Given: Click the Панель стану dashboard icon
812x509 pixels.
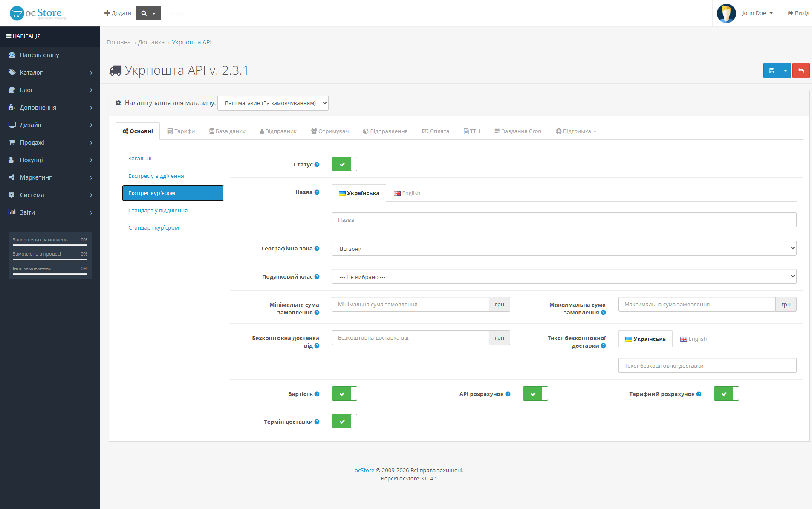Looking at the screenshot, I should click(12, 55).
